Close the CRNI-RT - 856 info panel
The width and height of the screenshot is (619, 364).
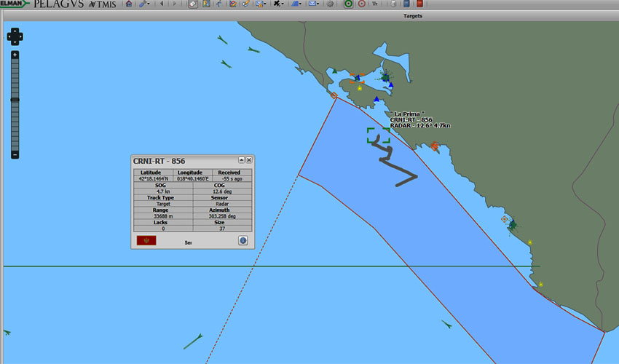(x=249, y=160)
